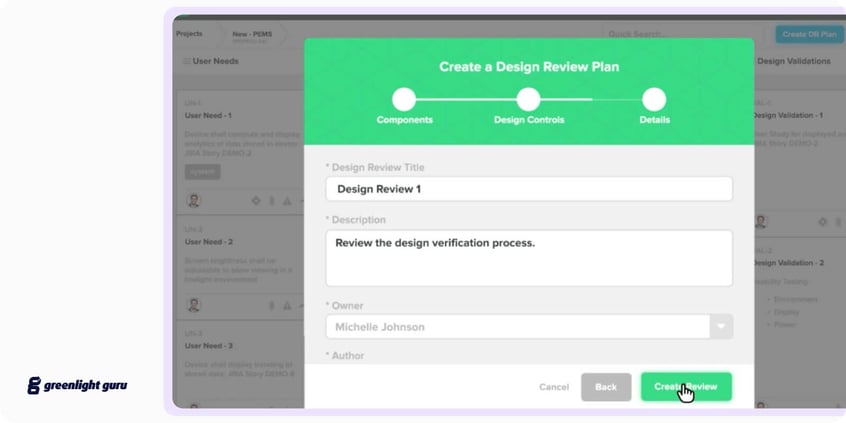Click into the Quick Search box
Image resolution: width=846 pixels, height=423 pixels.
pyautogui.click(x=682, y=34)
